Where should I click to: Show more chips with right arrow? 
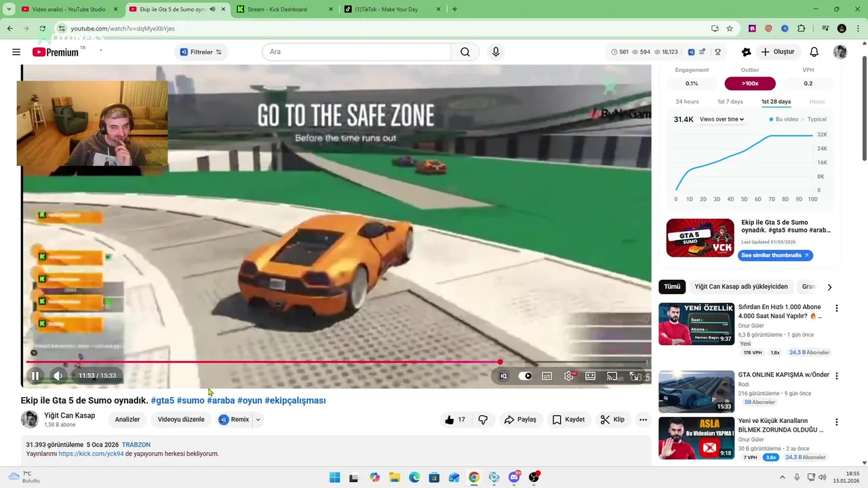tap(829, 287)
